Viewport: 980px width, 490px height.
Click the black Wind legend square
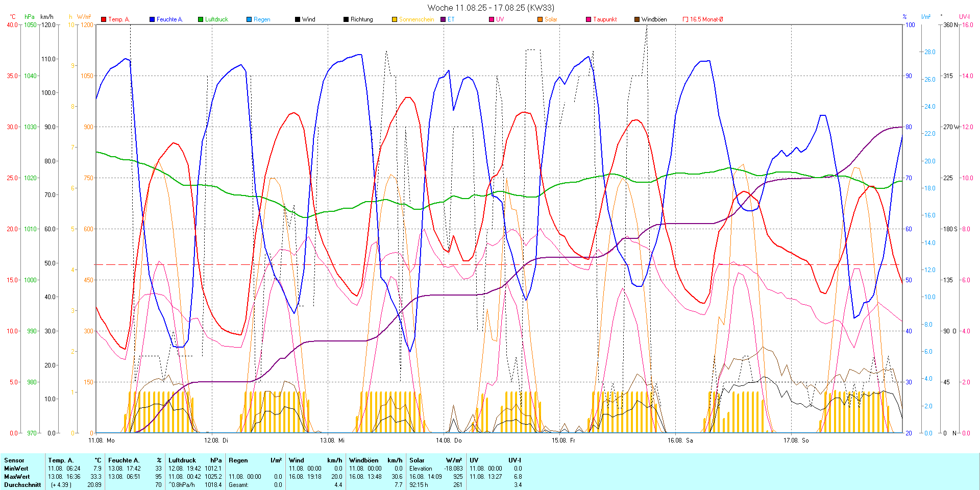tap(298, 19)
